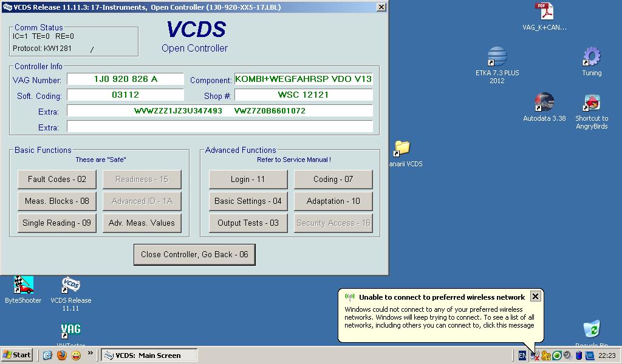Viewport: 622px width, 364px height.
Task: Start Basic Settings - 04
Action: (248, 201)
